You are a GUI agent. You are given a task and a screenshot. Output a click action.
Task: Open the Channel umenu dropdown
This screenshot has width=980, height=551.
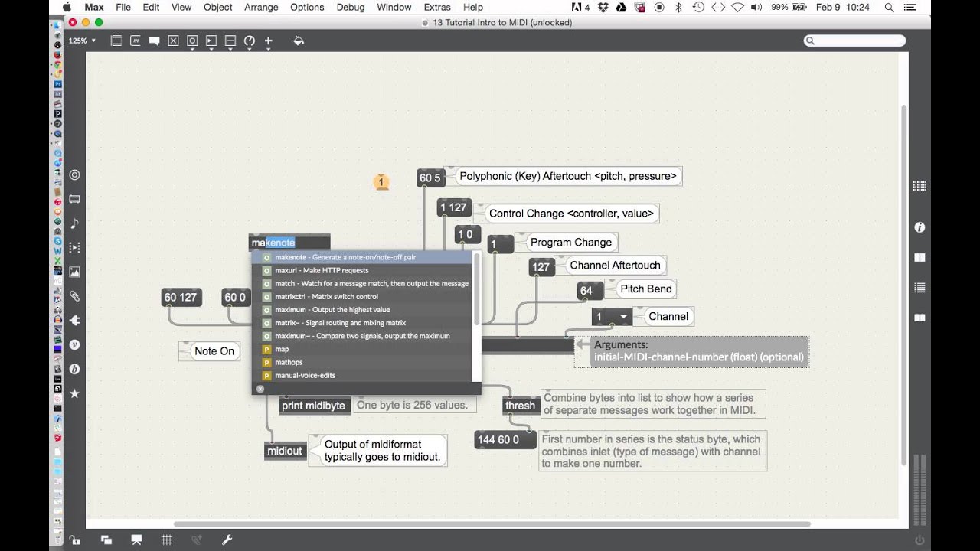612,316
